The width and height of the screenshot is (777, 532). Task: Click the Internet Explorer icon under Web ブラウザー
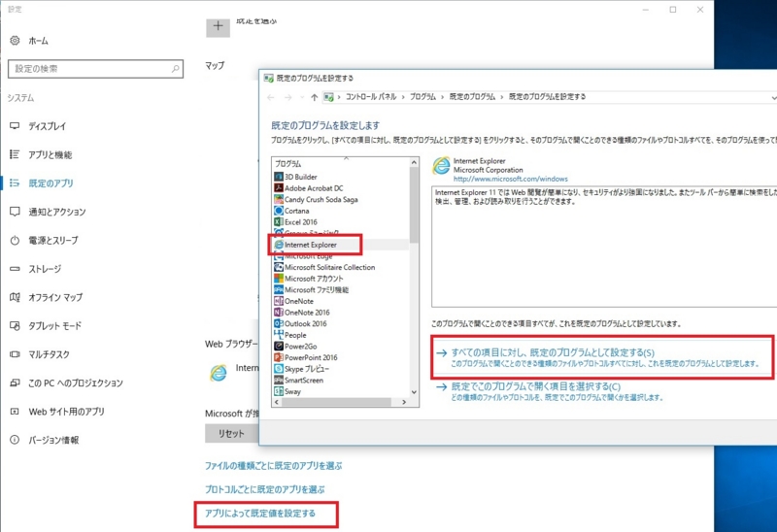point(218,373)
